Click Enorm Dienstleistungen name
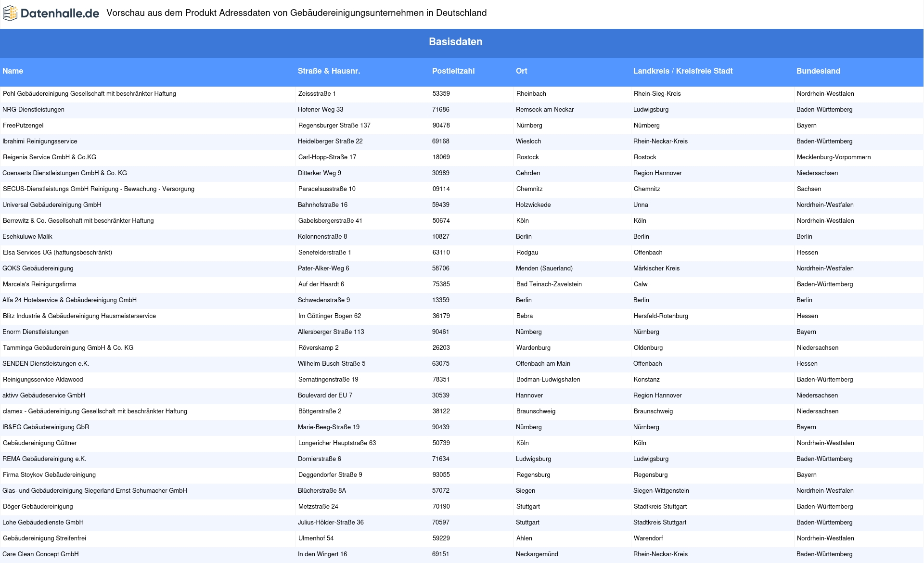Screen dimensions: 924x563 [36, 332]
